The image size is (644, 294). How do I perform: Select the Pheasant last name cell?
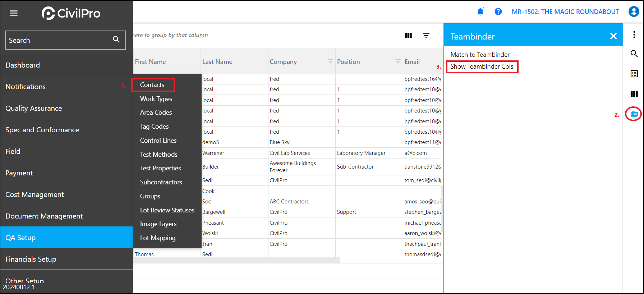[234, 223]
